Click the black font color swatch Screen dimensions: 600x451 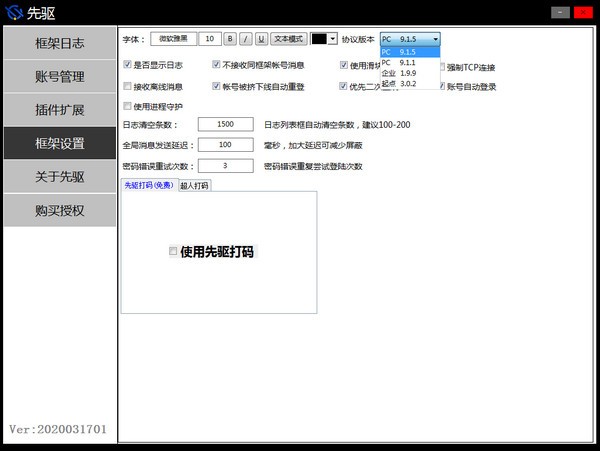(x=319, y=39)
